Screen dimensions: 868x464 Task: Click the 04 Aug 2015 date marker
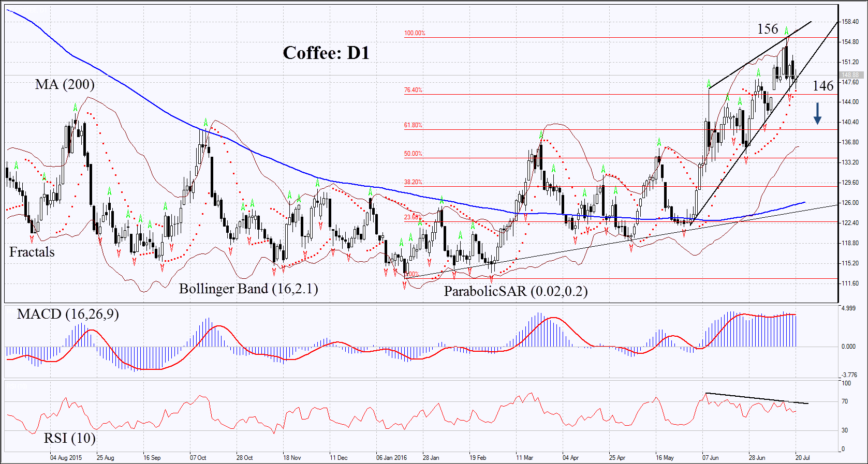[x=66, y=458]
